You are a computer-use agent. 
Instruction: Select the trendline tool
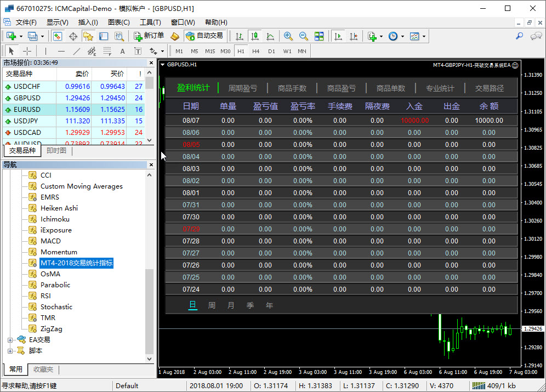click(x=77, y=52)
